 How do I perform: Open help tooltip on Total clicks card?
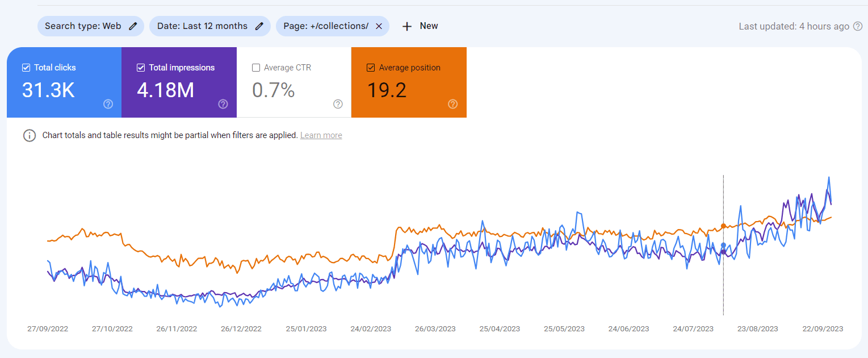click(x=108, y=104)
